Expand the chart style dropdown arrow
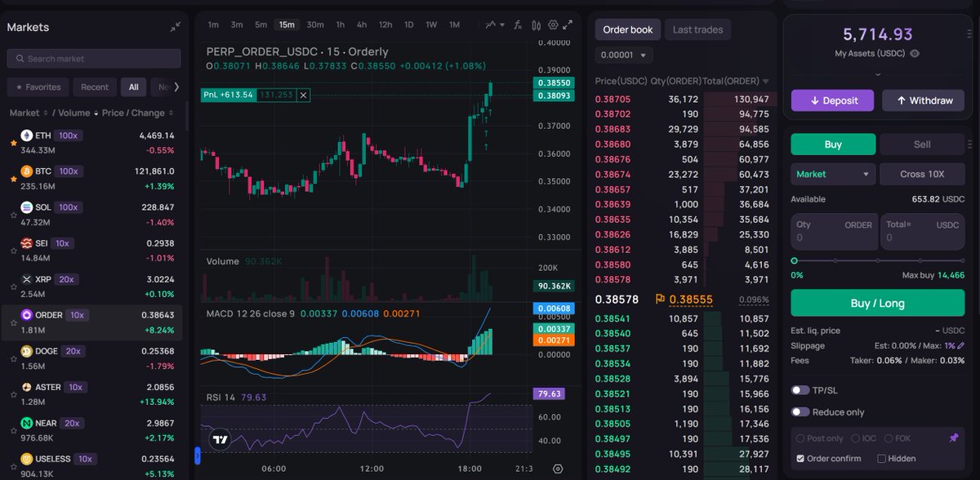Screen dimensions: 980x480 click(x=501, y=24)
